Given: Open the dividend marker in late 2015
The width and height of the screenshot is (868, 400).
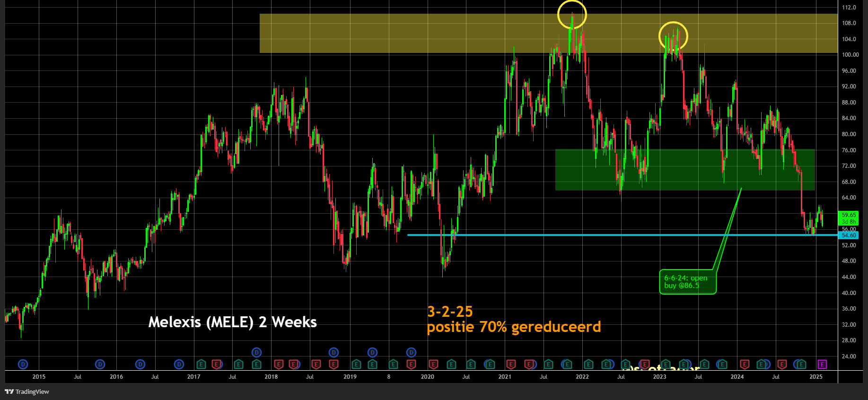Looking at the screenshot, I should click(x=100, y=364).
